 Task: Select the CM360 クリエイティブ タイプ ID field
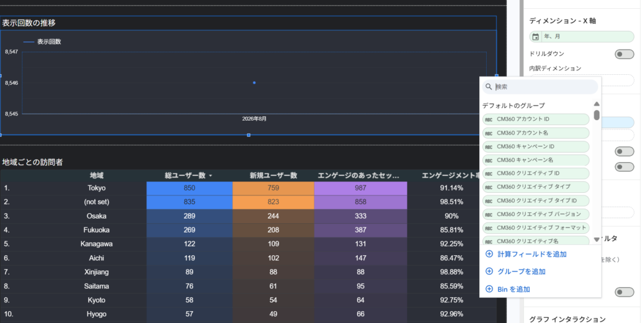[536, 200]
